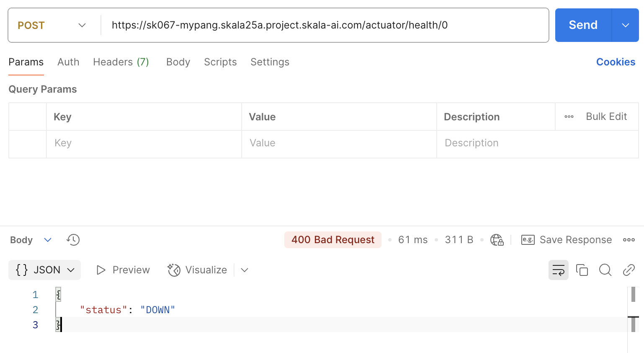Click the response history clock icon
Image resolution: width=644 pixels, height=353 pixels.
(x=73, y=240)
